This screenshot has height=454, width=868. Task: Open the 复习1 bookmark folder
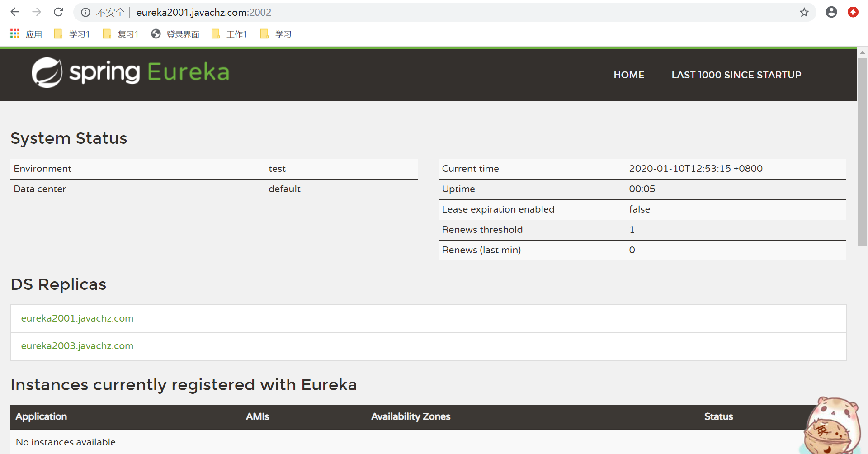[121, 34]
